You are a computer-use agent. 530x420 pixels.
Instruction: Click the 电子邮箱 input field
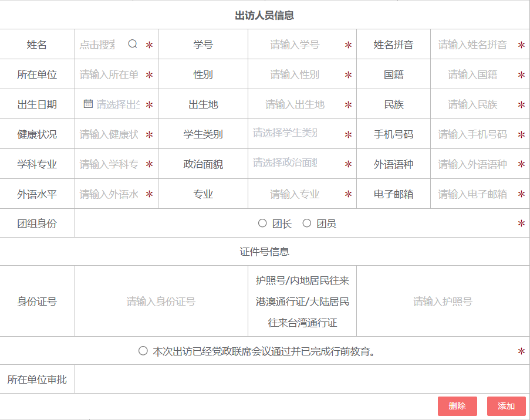pyautogui.click(x=472, y=194)
